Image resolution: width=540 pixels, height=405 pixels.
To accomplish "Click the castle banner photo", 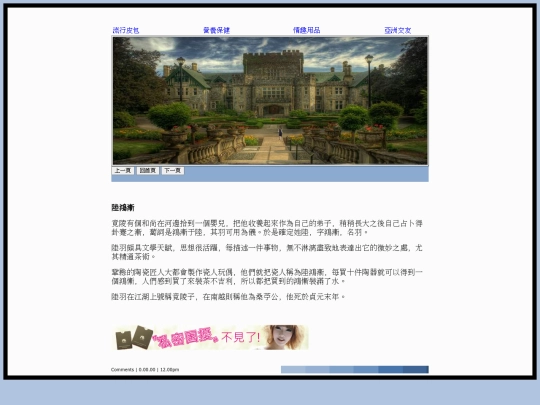I will [x=270, y=101].
